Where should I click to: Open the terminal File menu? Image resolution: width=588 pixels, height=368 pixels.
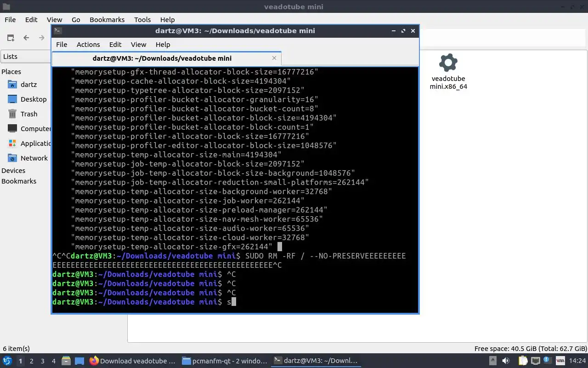click(62, 45)
